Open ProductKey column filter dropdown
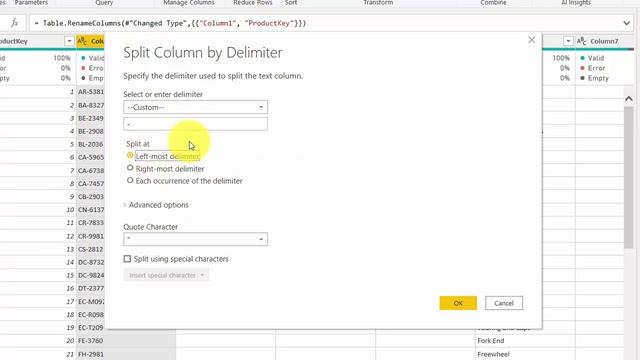The height and width of the screenshot is (360, 640). pos(69,41)
